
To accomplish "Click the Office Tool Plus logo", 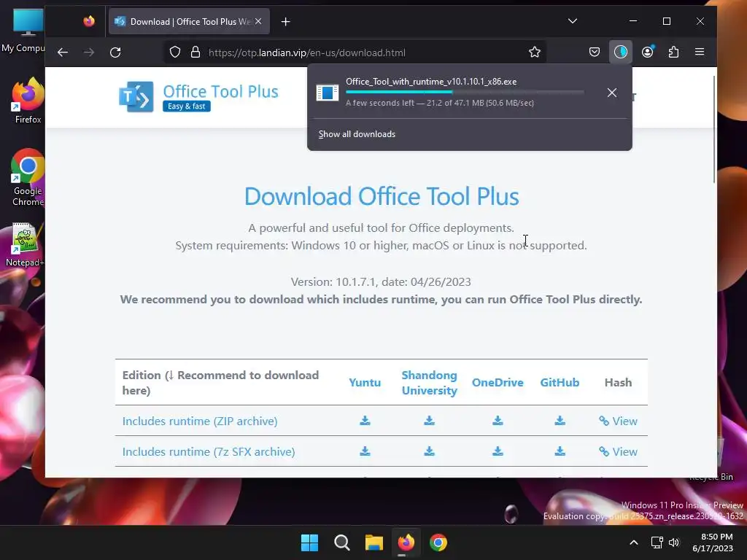I will (x=136, y=97).
